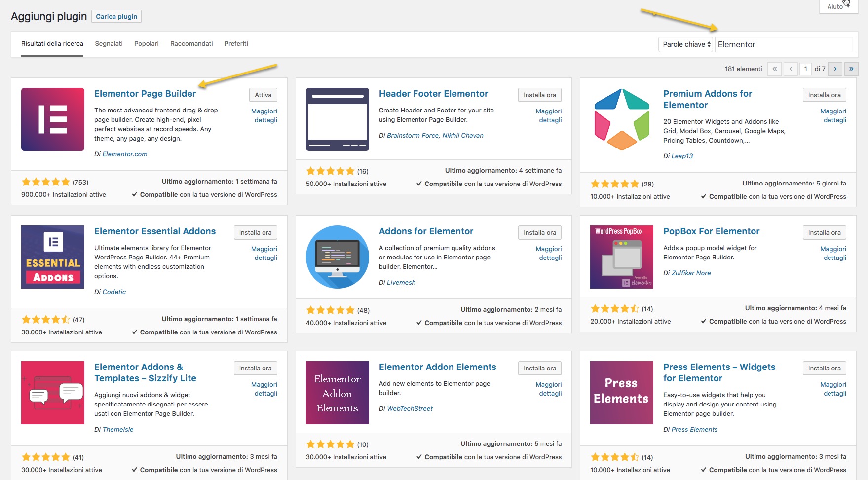The image size is (868, 480).
Task: Click Installa ora for Header Footer Elementor
Action: pos(539,95)
